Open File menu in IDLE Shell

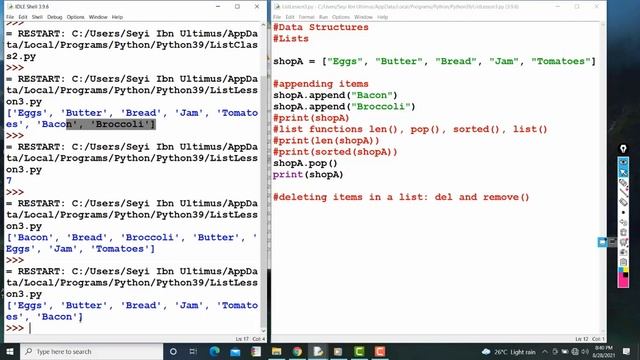10,17
